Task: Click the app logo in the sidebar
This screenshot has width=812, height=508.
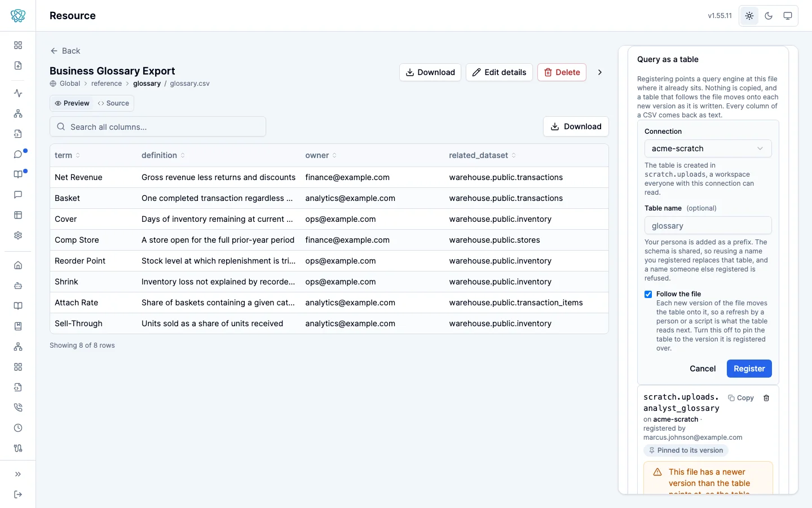Action: 18,16
